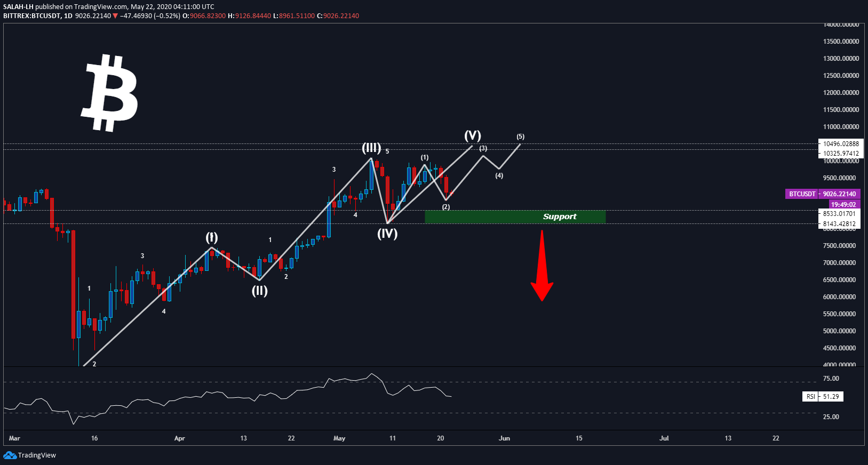The width and height of the screenshot is (868, 465).
Task: Click the bar countdown timer 19:49:02
Action: tap(843, 205)
